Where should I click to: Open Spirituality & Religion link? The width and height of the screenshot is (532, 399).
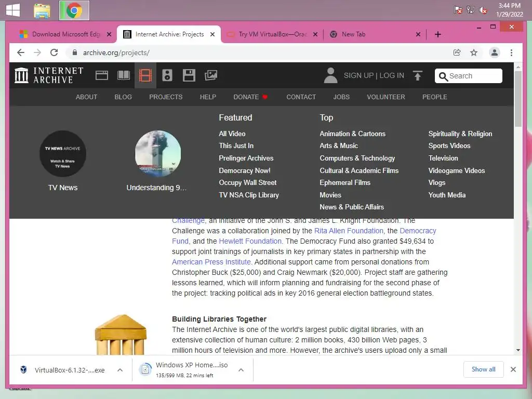460,134
